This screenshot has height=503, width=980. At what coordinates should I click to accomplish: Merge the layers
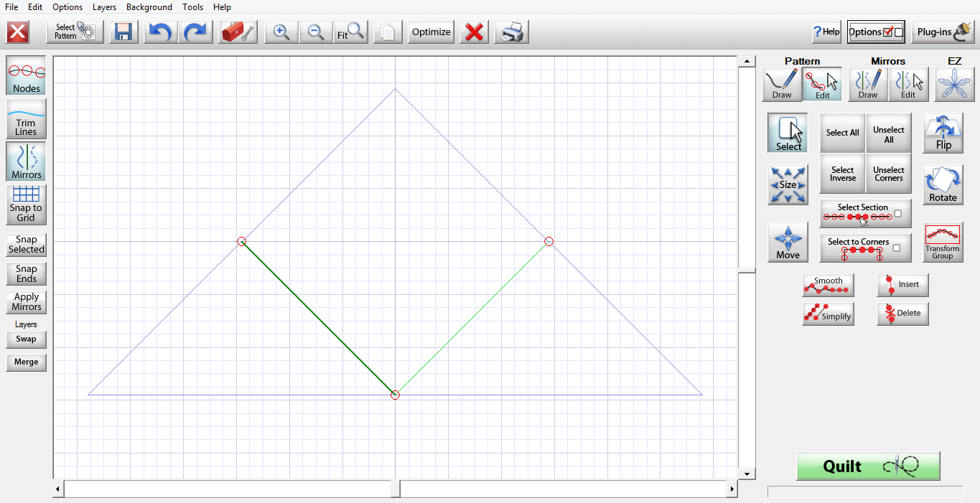pyautogui.click(x=27, y=362)
